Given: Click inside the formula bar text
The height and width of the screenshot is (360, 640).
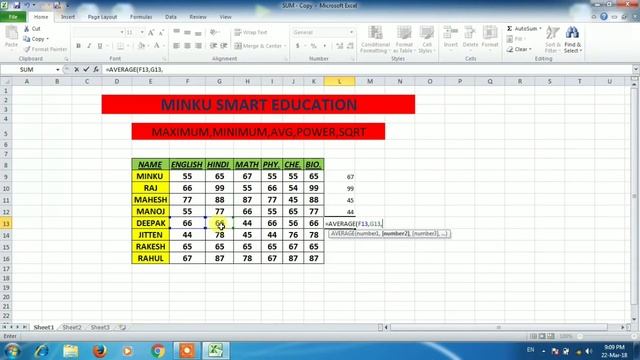Looking at the screenshot, I should 134,70.
